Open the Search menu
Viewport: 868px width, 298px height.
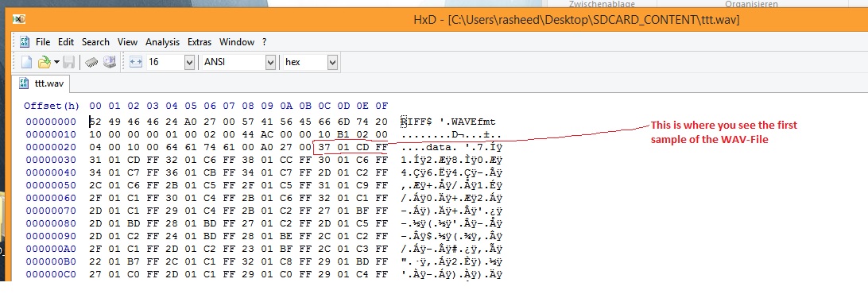click(x=95, y=42)
